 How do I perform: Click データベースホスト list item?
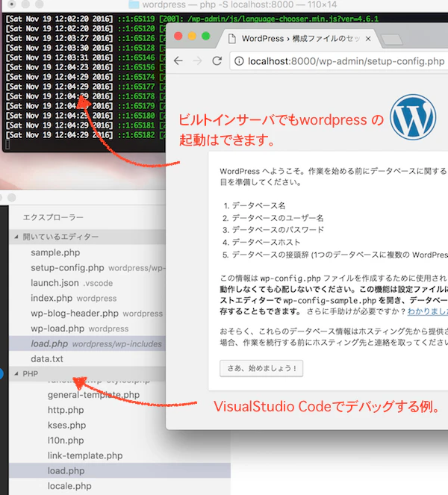266,243
